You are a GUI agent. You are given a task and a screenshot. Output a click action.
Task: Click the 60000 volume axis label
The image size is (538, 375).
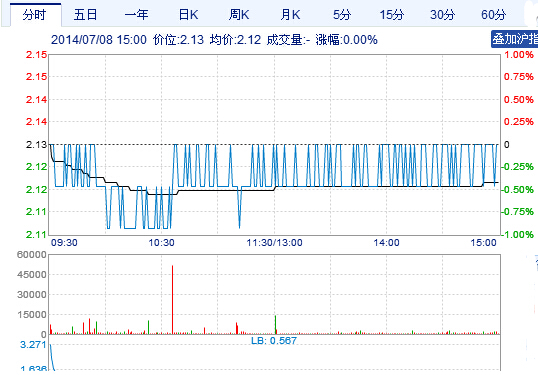pos(32,255)
